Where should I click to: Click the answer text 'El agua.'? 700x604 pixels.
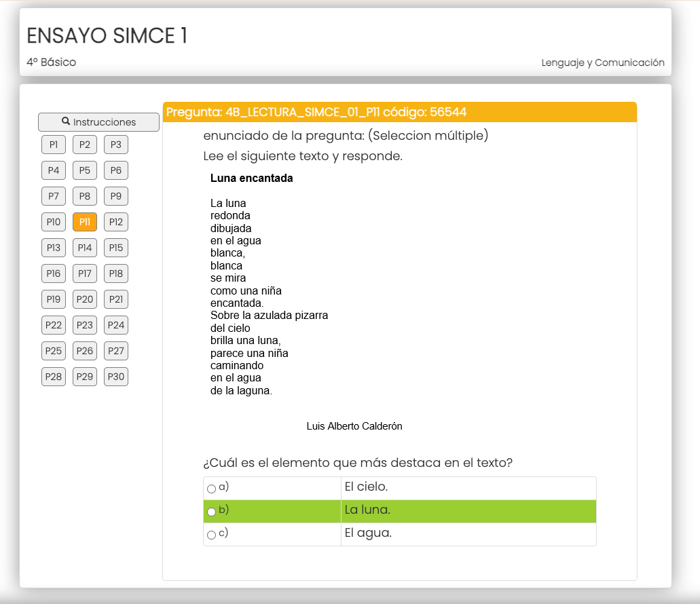(x=368, y=533)
